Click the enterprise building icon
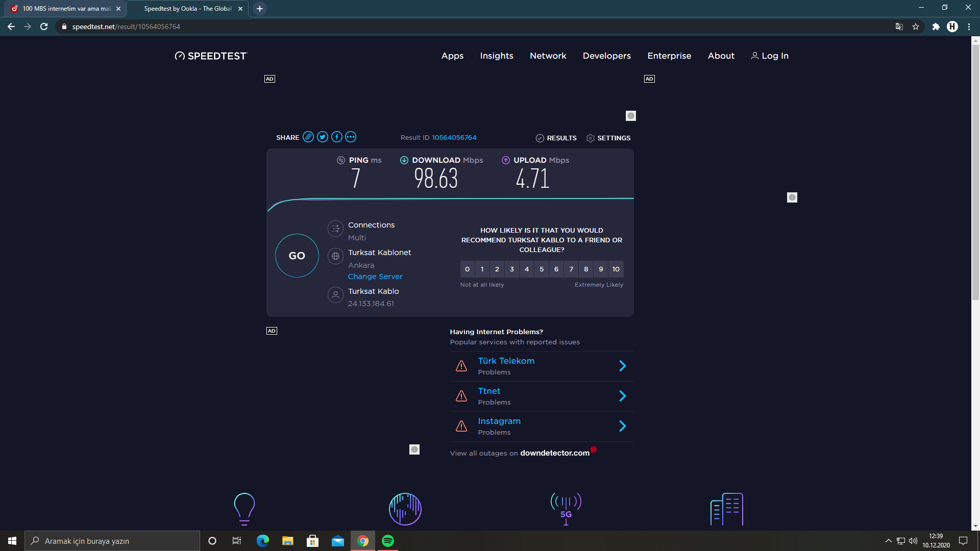980x551 pixels. click(727, 509)
